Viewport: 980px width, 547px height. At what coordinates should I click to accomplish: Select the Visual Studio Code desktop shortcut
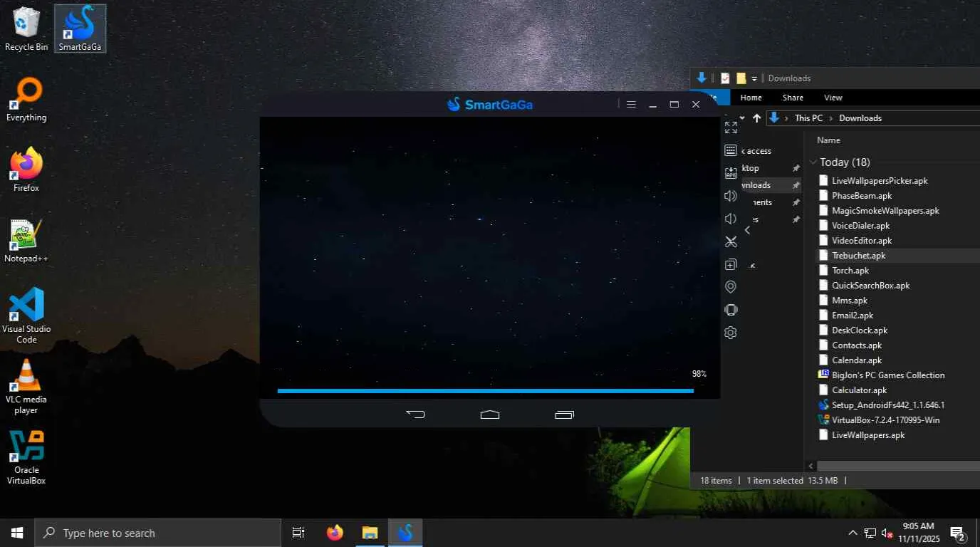tap(26, 316)
